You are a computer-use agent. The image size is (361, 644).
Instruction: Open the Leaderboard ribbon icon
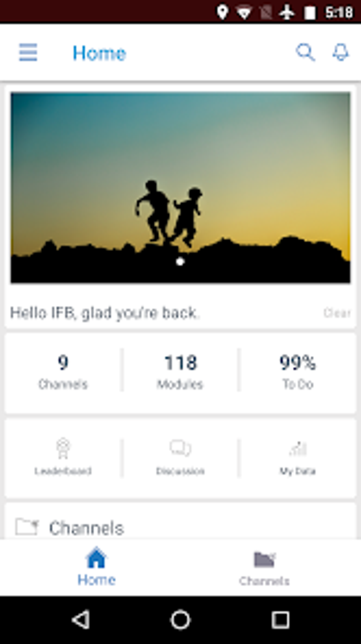pos(63,448)
